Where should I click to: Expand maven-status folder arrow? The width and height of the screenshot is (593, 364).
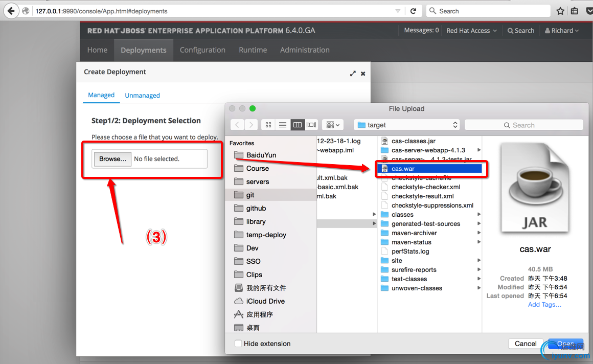coord(479,242)
